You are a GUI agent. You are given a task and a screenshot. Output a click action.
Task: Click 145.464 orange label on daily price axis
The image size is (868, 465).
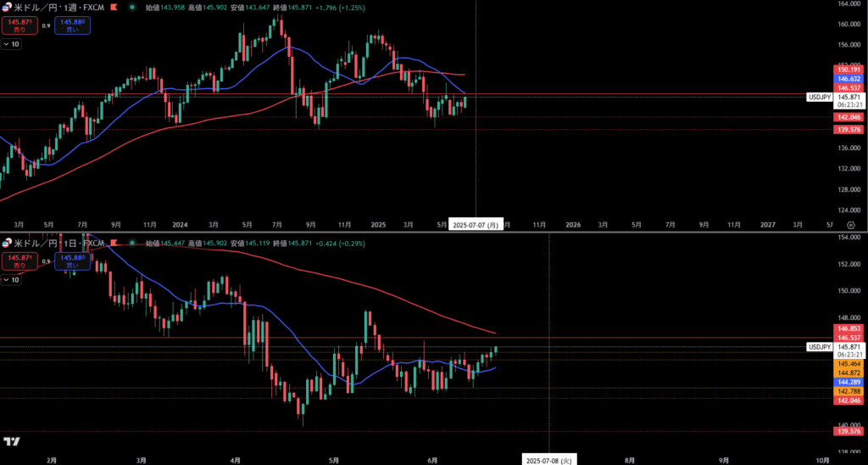pyautogui.click(x=849, y=363)
